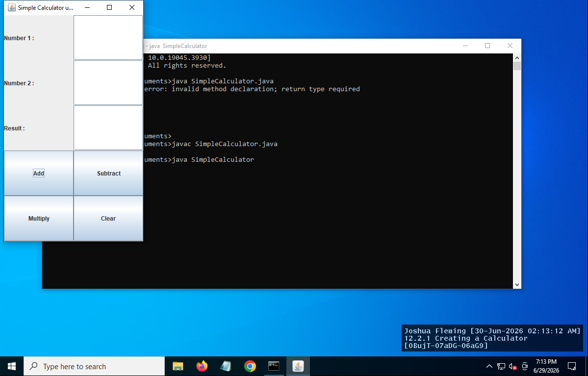Maximize the Simple Calculator window

pos(109,7)
